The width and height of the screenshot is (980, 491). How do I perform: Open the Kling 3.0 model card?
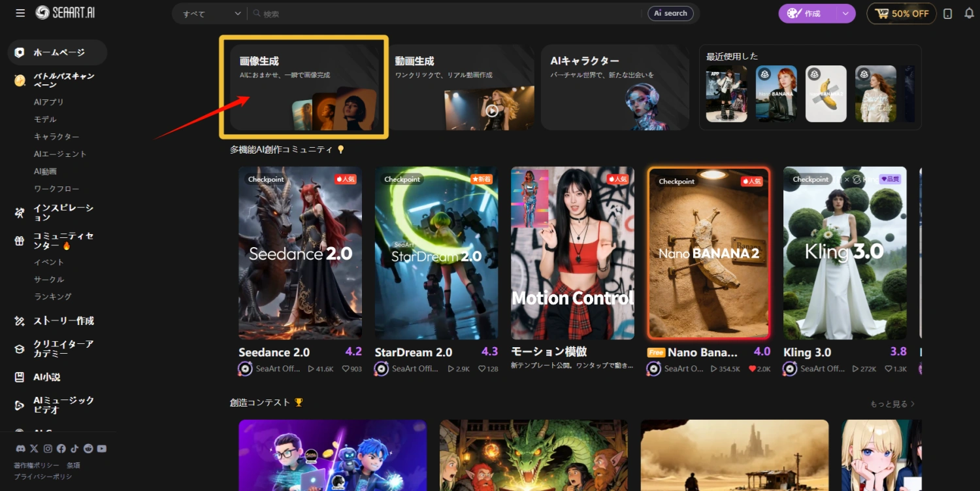coord(845,253)
